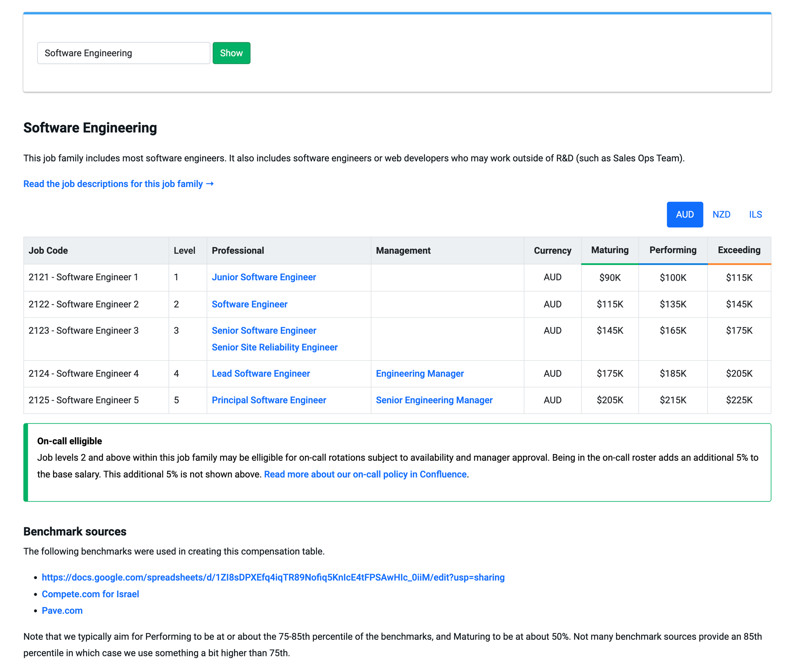
Task: Open the Junior Software Engineer link
Action: pyautogui.click(x=264, y=277)
